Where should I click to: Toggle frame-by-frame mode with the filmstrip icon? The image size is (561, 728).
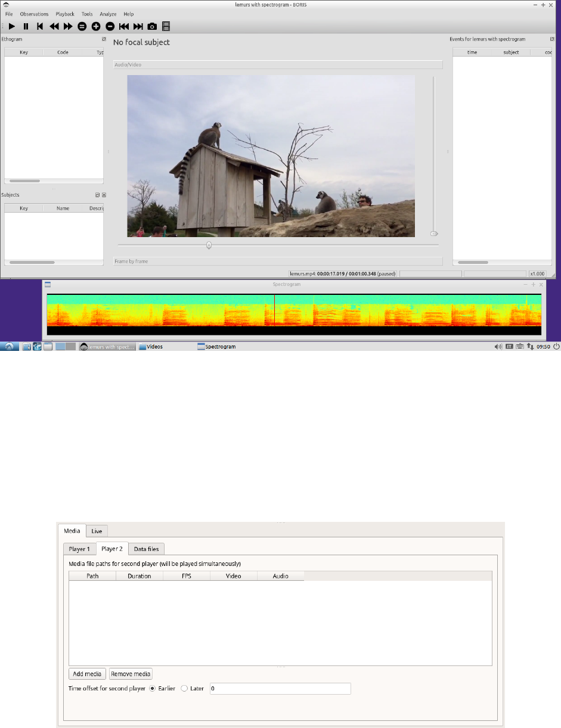(166, 26)
